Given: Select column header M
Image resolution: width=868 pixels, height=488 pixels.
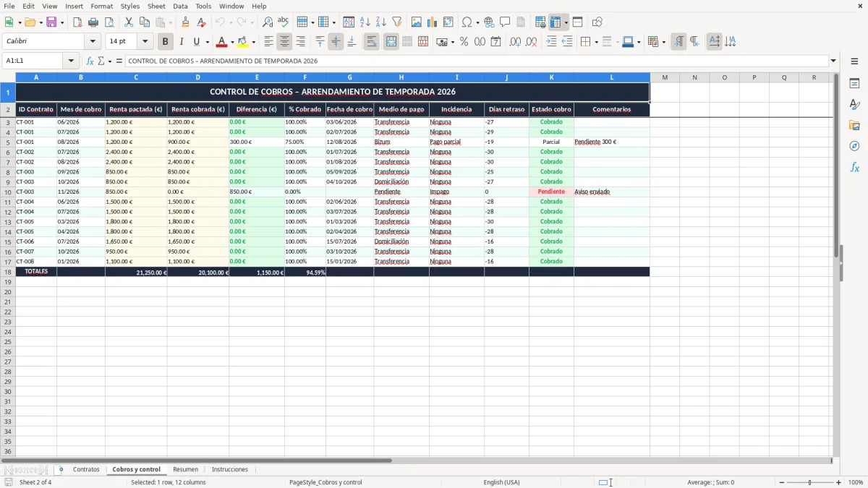Looking at the screenshot, I should pos(665,77).
